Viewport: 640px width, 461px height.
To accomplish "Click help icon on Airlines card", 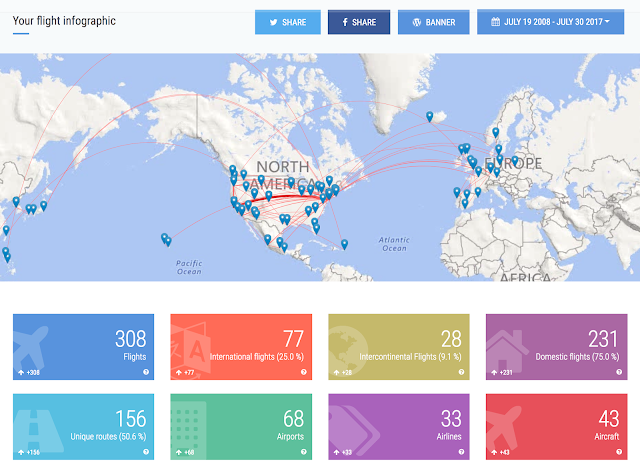I will pyautogui.click(x=461, y=452).
